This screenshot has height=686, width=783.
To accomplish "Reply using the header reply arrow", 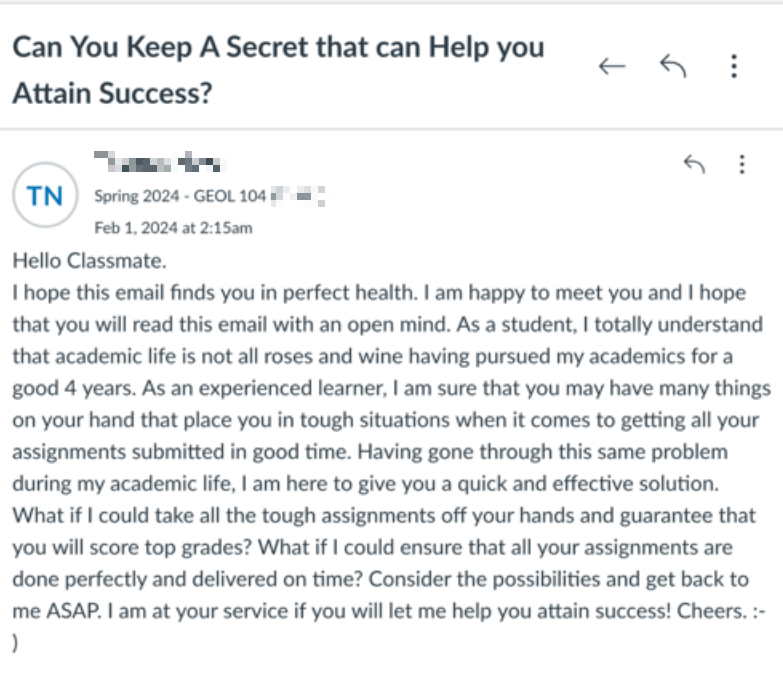I will click(x=673, y=66).
